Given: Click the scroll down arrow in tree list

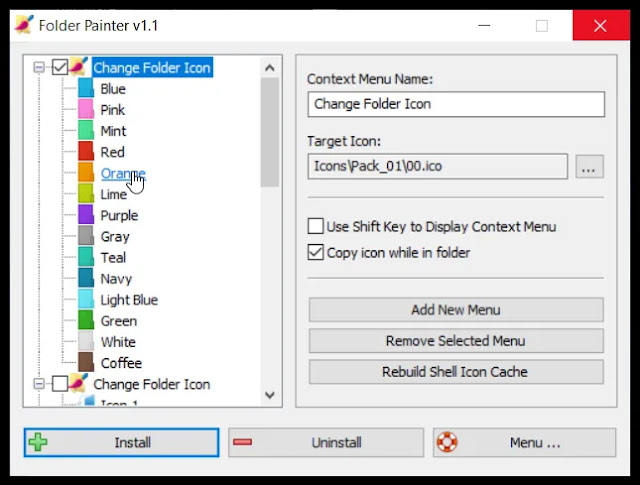Looking at the screenshot, I should [x=269, y=395].
